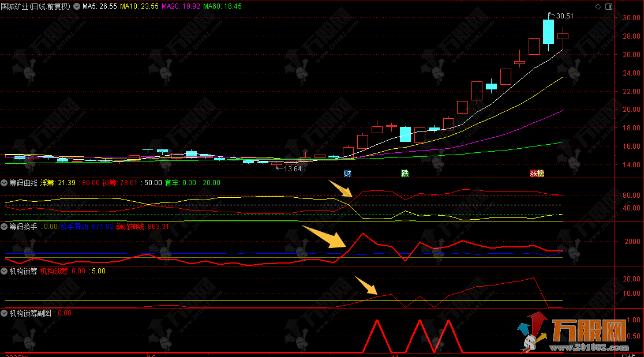Image resolution: width=644 pixels, height=357 pixels.
Task: Click the diamond icon at chart top right
Action: 598,6
